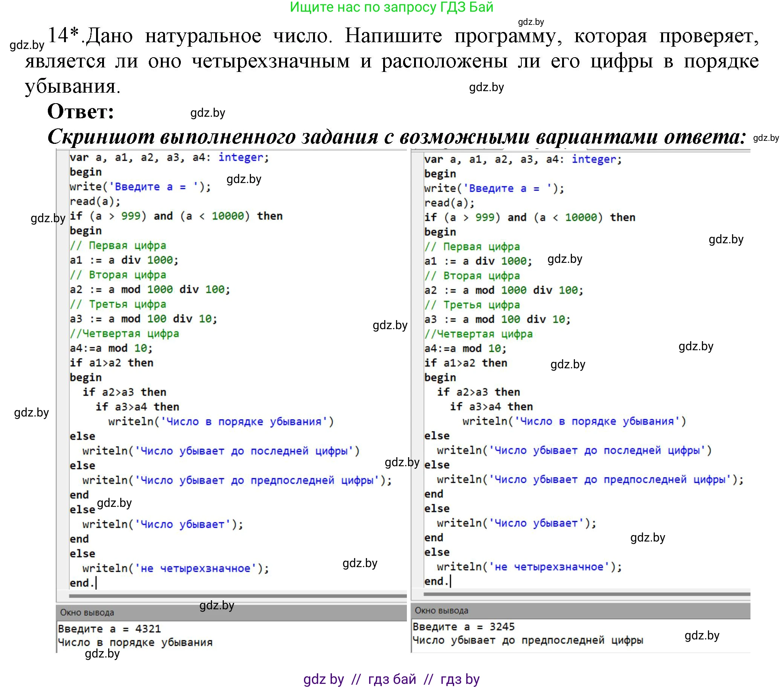Image resolution: width=784 pixels, height=688 pixels.
Task: Click 'a1 := a div 1000;' in left editor
Action: [124, 260]
